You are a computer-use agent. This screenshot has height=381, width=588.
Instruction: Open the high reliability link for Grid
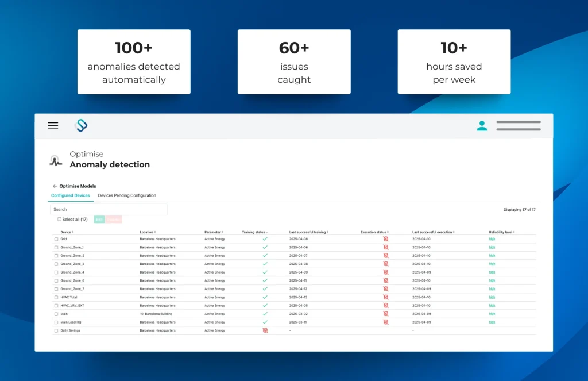click(492, 238)
